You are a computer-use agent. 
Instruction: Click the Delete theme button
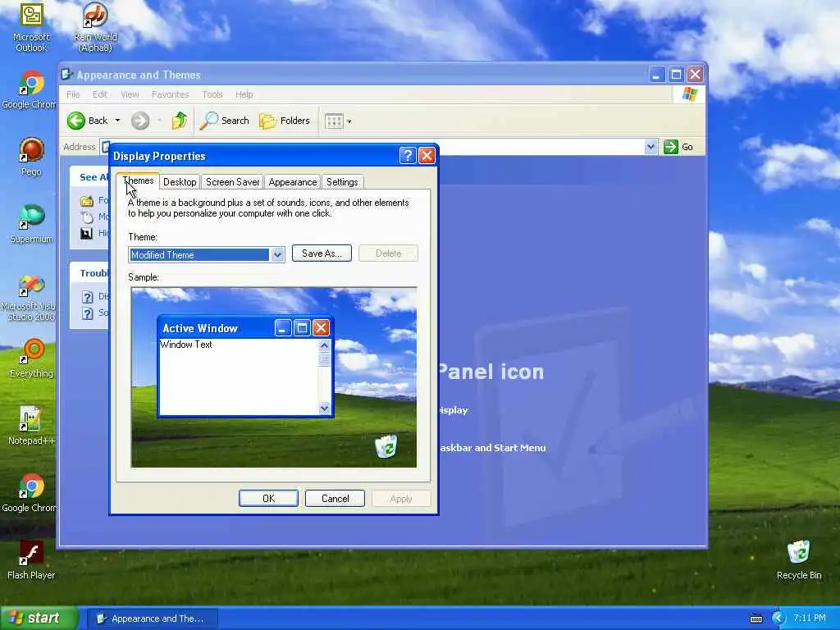pos(388,253)
